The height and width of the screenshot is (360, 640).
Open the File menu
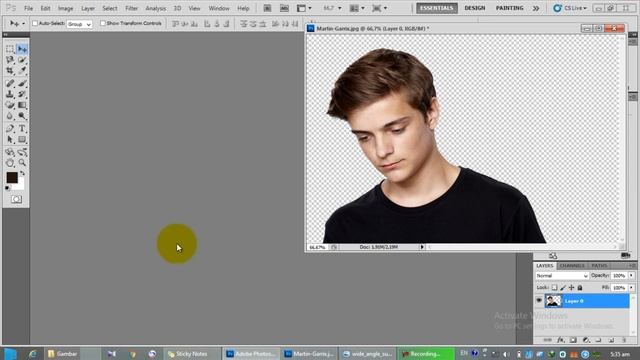click(x=28, y=8)
